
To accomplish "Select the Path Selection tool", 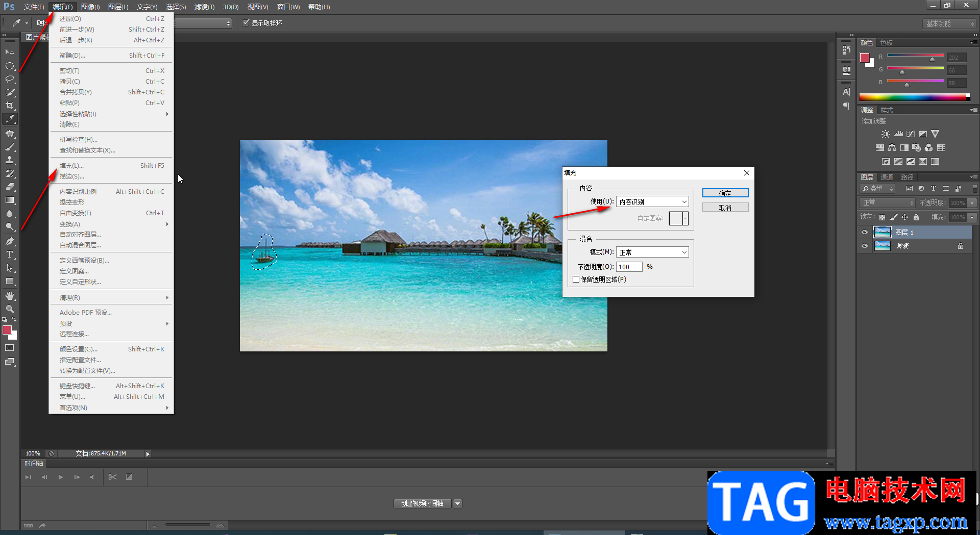I will [x=10, y=268].
